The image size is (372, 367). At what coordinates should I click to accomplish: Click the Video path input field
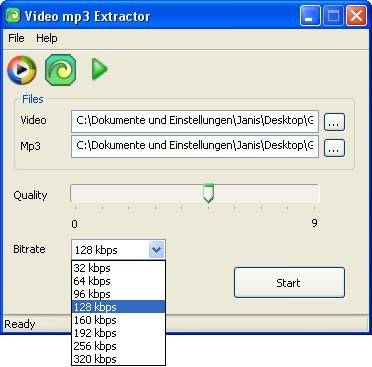point(195,121)
